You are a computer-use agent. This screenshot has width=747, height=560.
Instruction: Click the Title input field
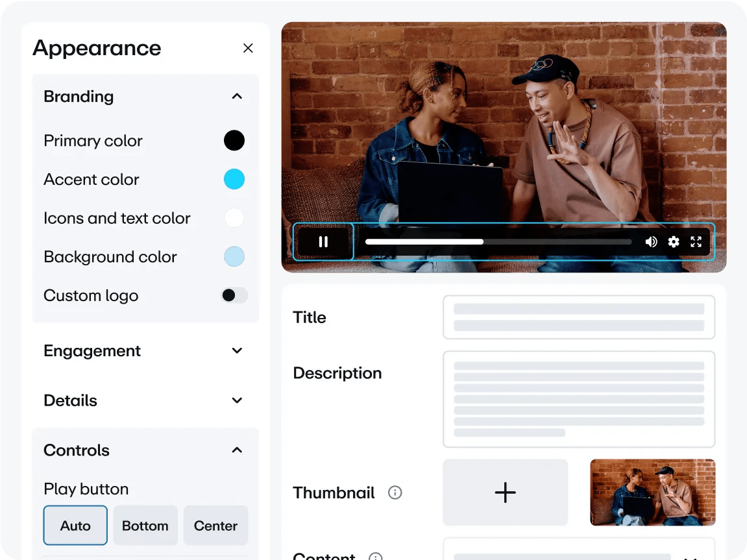click(x=579, y=317)
